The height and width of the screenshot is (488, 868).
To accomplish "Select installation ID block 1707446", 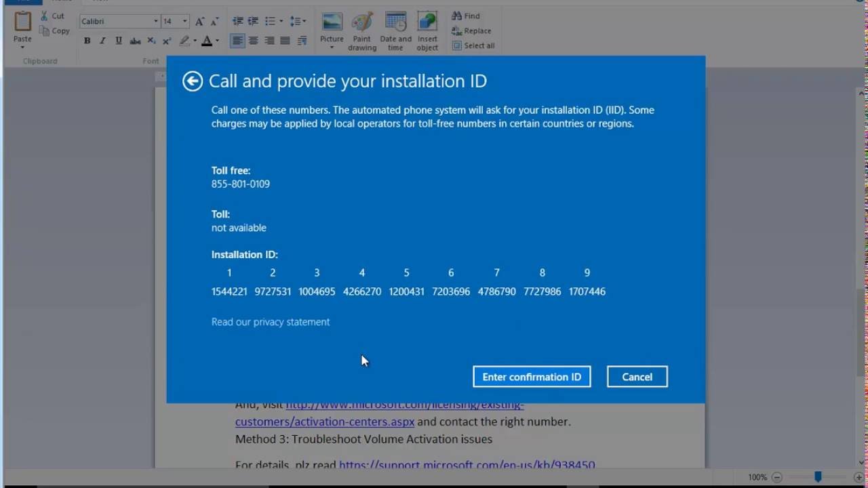I will coord(587,291).
